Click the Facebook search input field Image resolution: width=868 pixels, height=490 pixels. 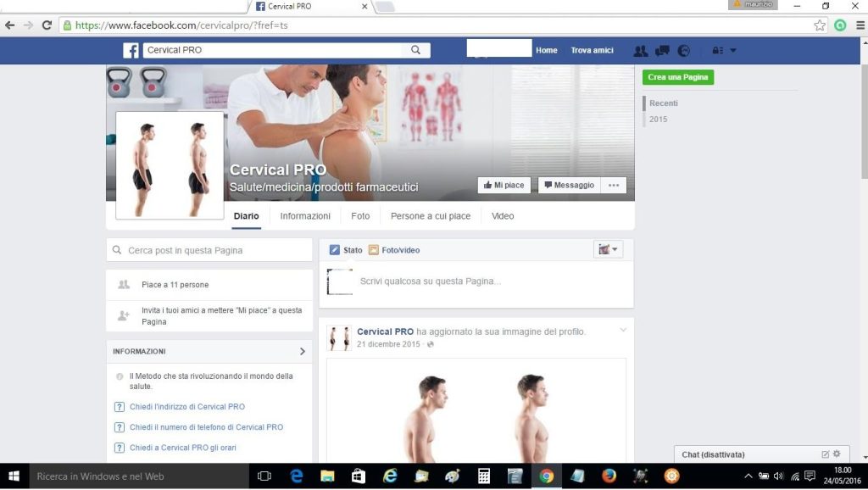tap(272, 50)
